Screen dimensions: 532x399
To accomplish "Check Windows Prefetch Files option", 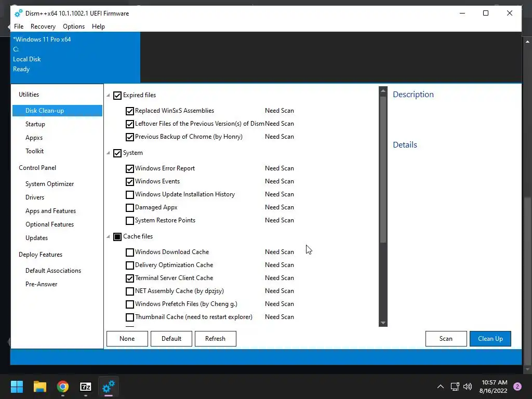I will 129,304.
